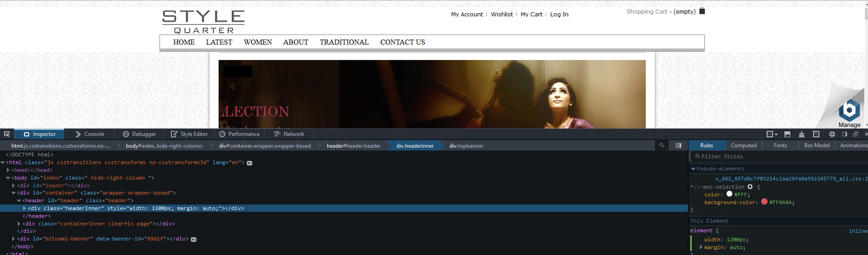Click the rulers/screenshot region icon

tap(816, 134)
